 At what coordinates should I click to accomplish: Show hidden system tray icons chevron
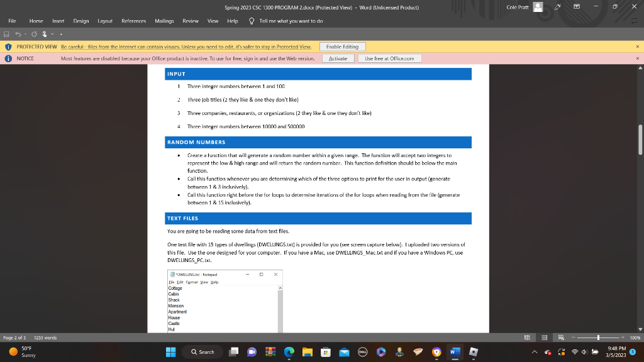[x=535, y=352]
